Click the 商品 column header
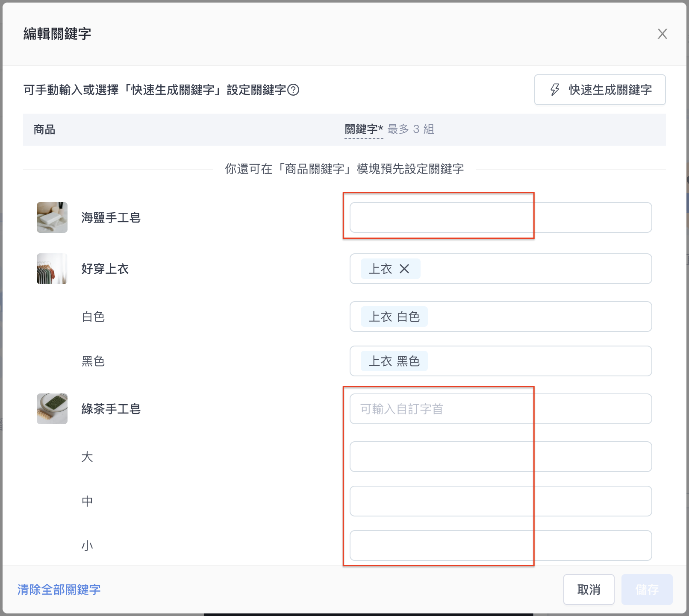The height and width of the screenshot is (616, 689). (44, 129)
